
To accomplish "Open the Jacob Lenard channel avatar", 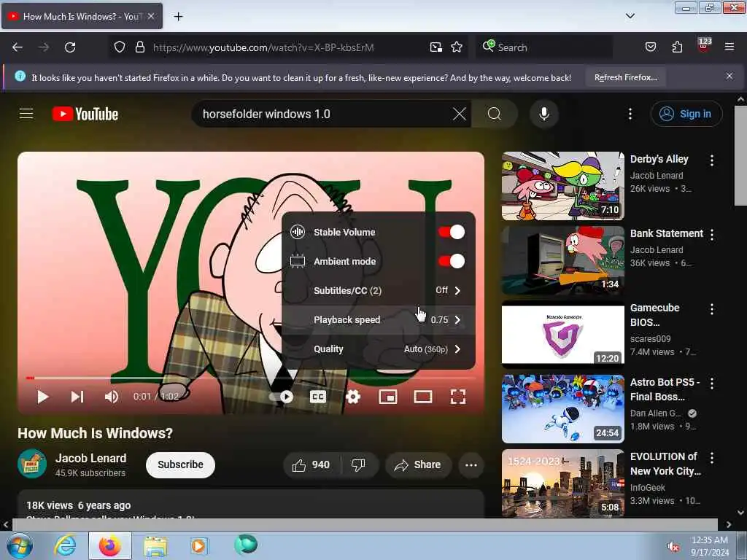I will [32, 463].
